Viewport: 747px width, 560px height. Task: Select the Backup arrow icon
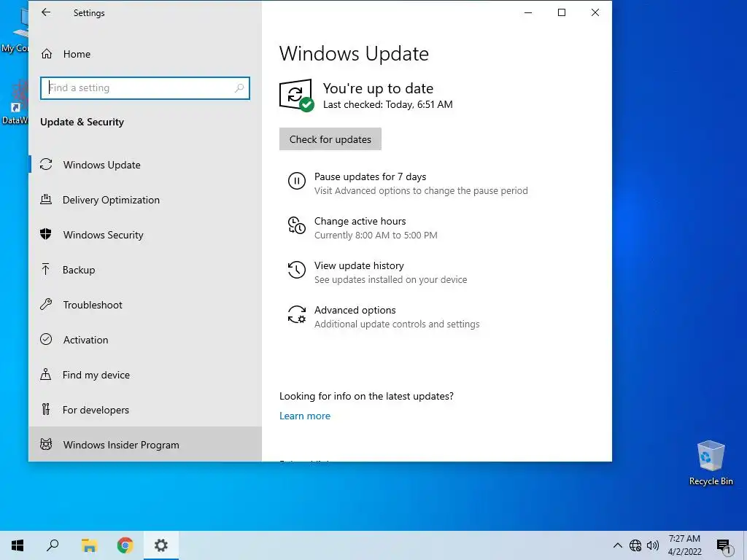point(46,270)
